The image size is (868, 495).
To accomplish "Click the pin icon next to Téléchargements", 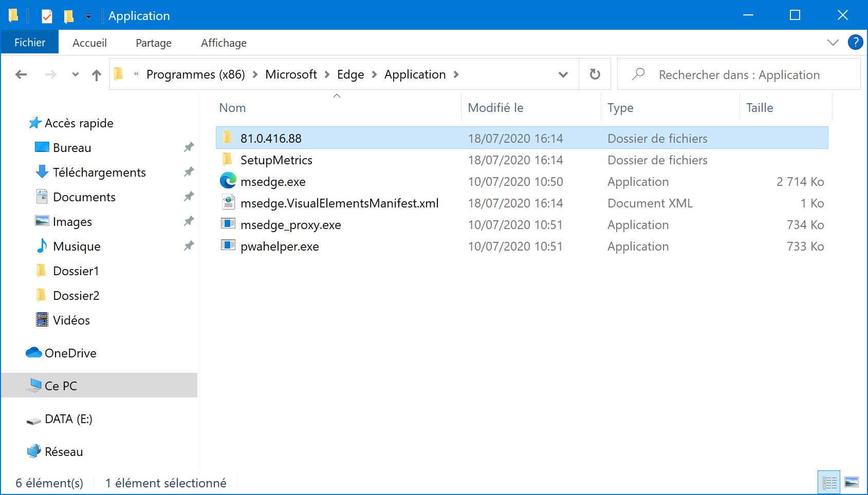I will 189,172.
